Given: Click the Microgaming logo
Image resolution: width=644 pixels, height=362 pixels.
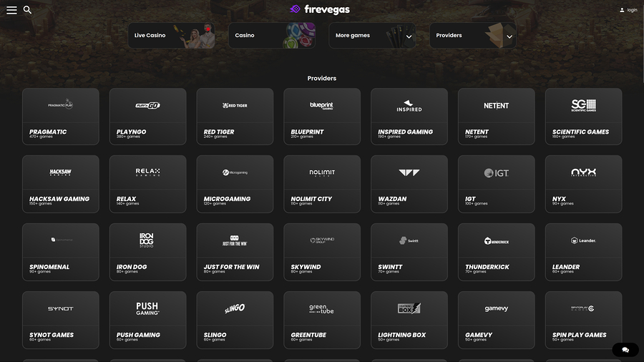Looking at the screenshot, I should click(x=235, y=172).
